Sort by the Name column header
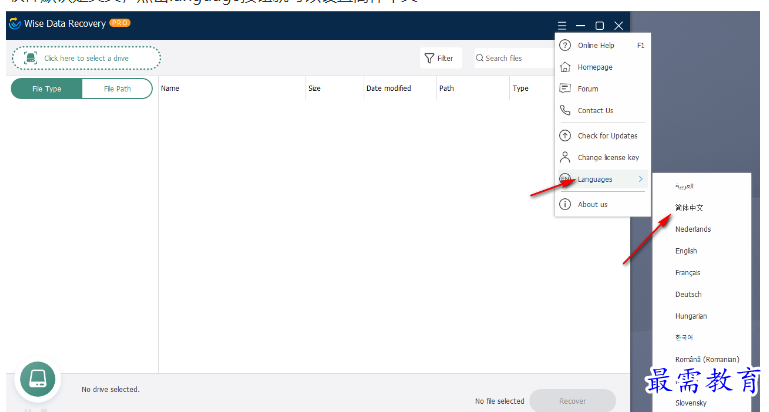The width and height of the screenshot is (769, 412). point(170,88)
